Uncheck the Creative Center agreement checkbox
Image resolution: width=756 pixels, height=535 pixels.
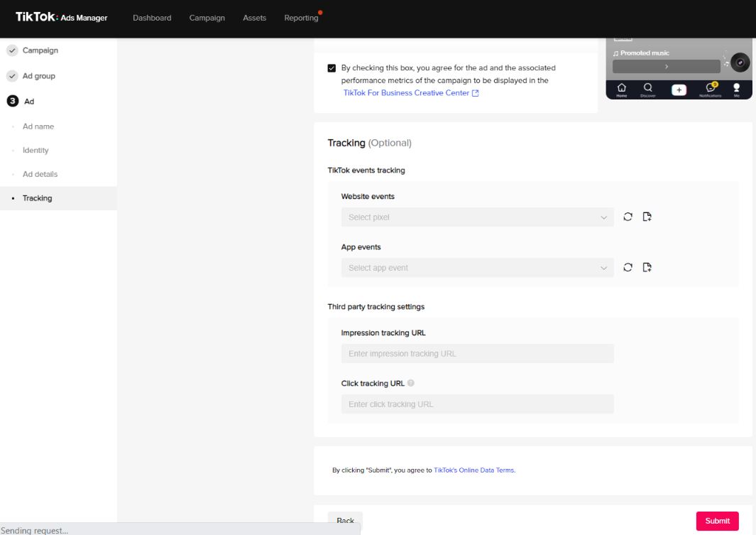(332, 68)
